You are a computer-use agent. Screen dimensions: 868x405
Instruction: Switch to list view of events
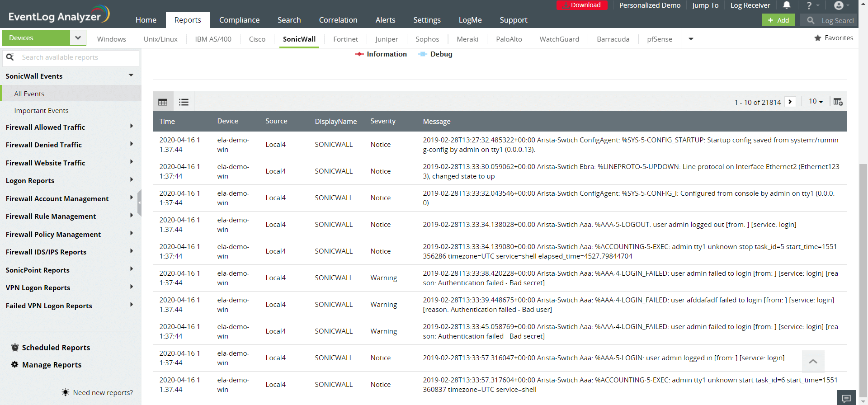[x=184, y=102]
